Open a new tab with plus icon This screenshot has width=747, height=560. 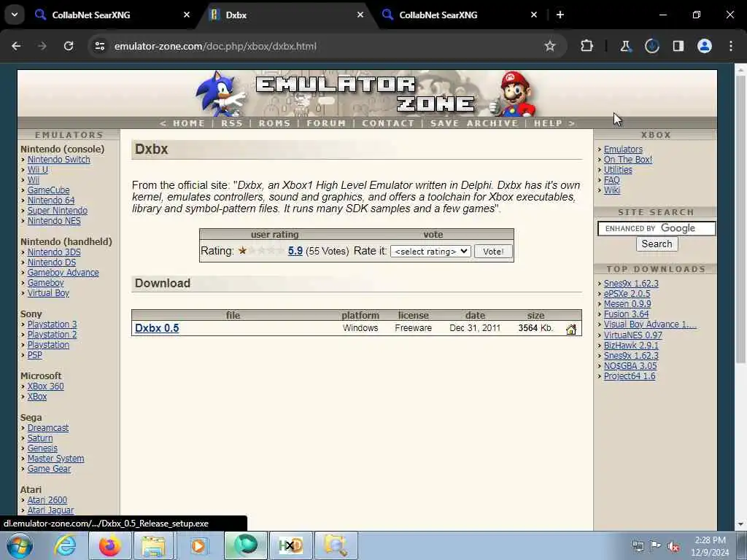(560, 15)
